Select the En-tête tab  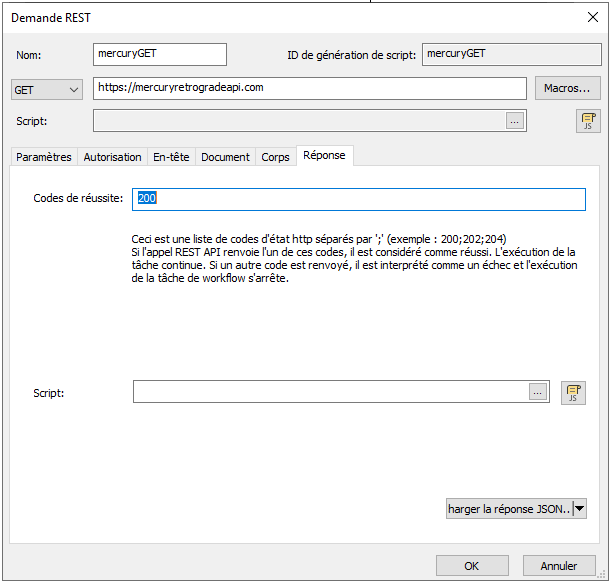pos(171,157)
